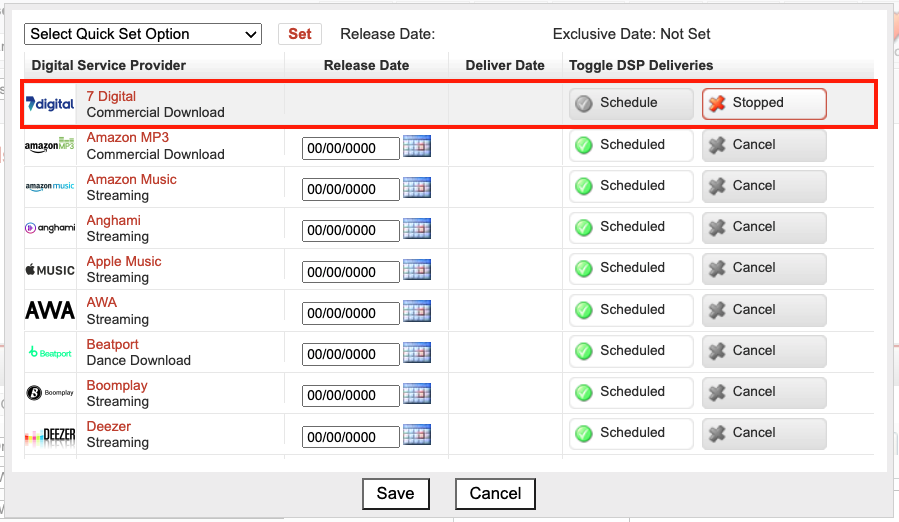Image resolution: width=899 pixels, height=522 pixels.
Task: Click the Amazon MP3 logo
Action: (50, 145)
